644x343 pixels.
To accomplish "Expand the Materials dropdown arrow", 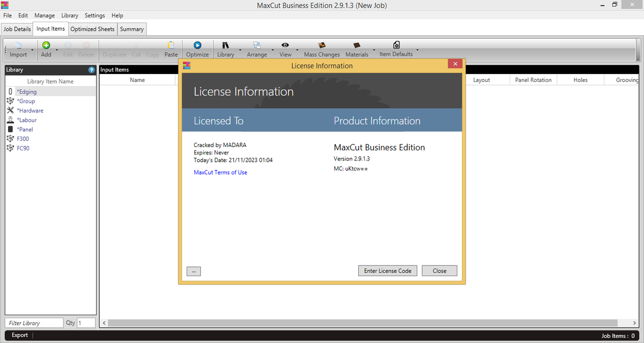I will click(373, 50).
